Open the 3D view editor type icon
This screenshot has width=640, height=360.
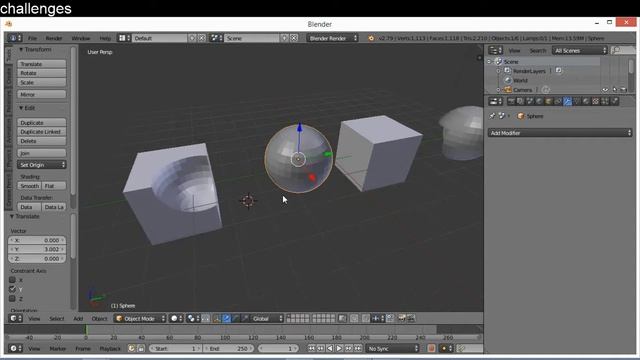click(16, 318)
